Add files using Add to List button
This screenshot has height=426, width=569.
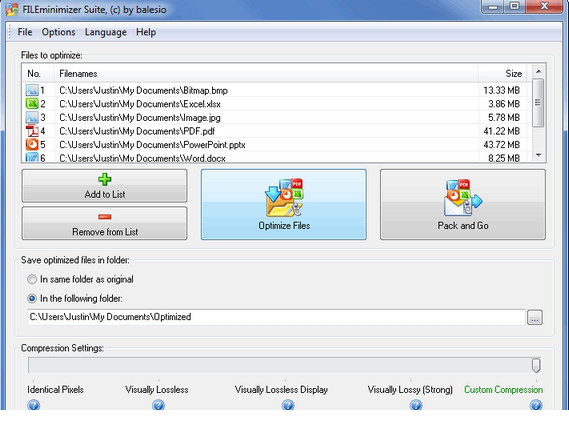click(x=105, y=186)
